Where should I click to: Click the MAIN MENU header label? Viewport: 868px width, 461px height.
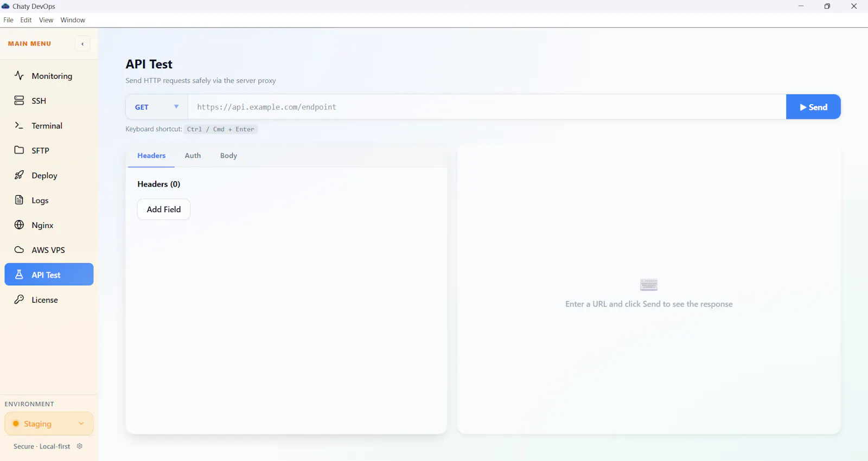(30, 43)
